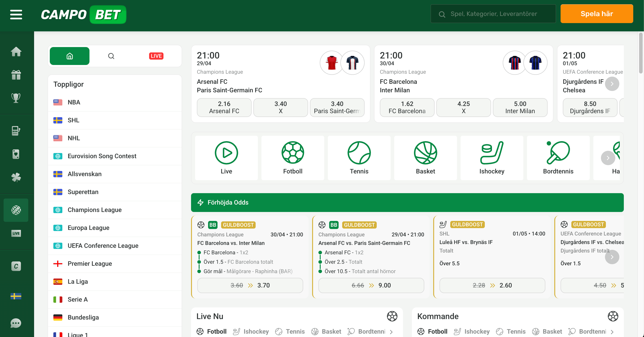Click the CampoBet logo
This screenshot has height=337, width=644.
83,15
